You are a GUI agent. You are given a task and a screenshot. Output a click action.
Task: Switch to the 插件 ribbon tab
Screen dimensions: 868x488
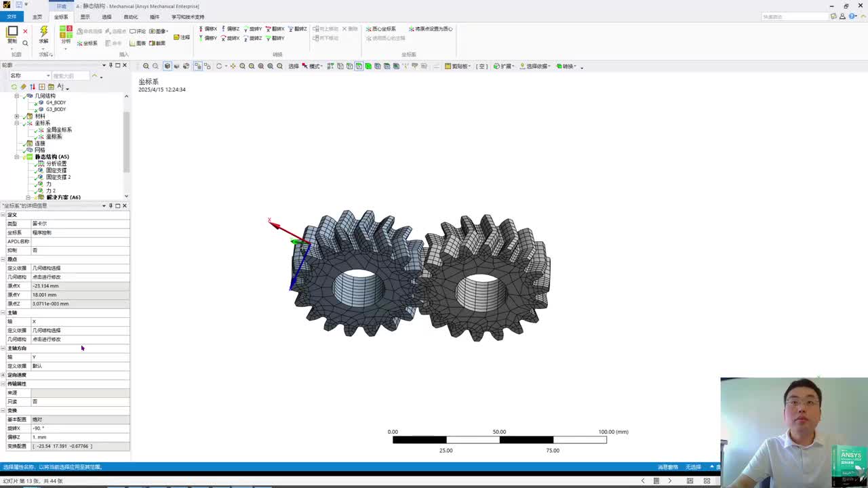[155, 17]
